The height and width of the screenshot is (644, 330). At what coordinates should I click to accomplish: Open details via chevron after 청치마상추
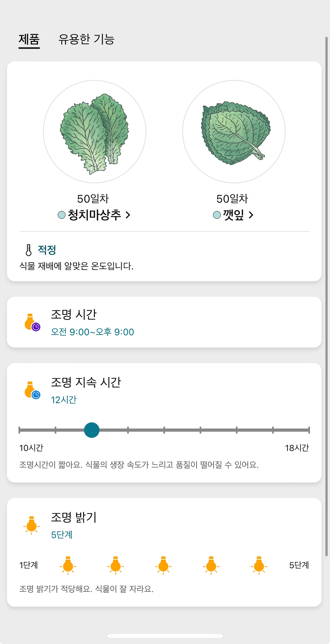128,215
